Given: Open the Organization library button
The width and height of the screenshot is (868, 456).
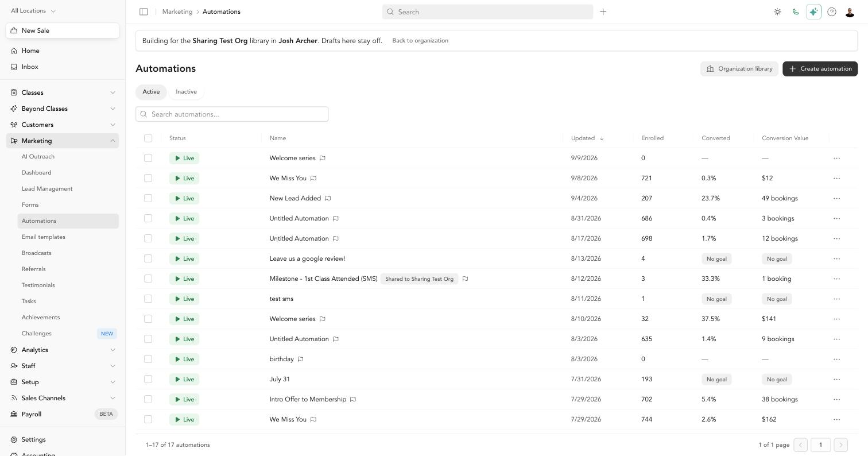Looking at the screenshot, I should 739,69.
